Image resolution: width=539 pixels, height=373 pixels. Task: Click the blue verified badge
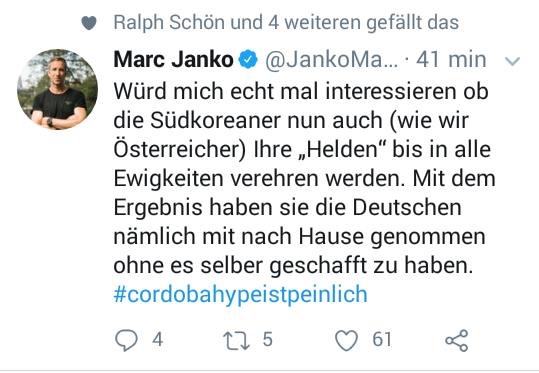(x=248, y=60)
